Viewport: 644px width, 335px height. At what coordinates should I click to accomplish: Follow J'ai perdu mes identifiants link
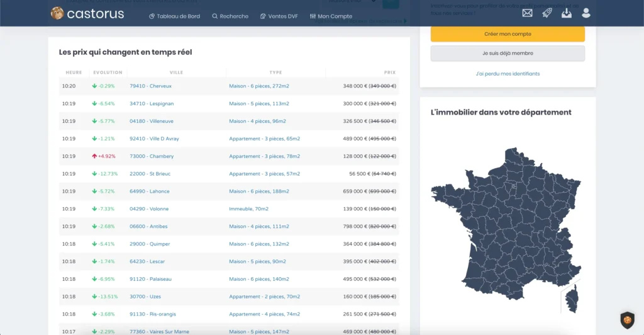click(508, 74)
